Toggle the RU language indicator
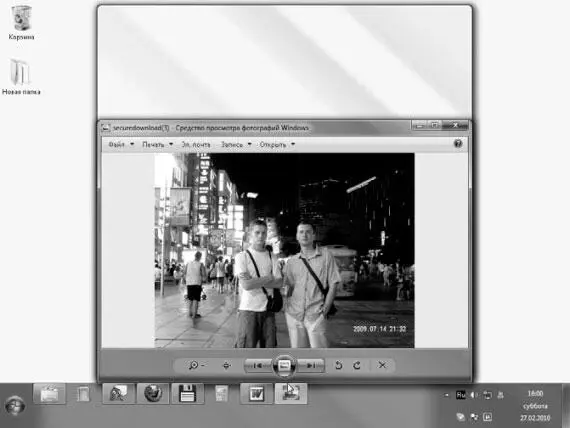The image size is (570, 428). point(461,395)
